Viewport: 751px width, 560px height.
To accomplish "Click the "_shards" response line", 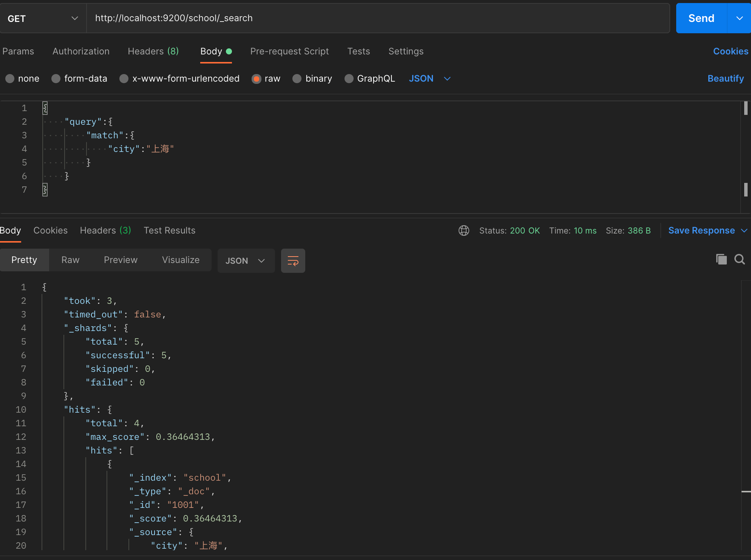I will 96,328.
